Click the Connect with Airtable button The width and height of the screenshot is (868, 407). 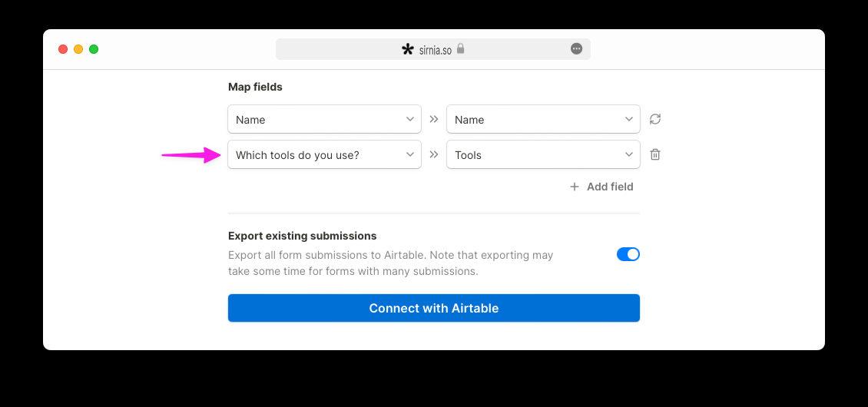click(x=434, y=308)
